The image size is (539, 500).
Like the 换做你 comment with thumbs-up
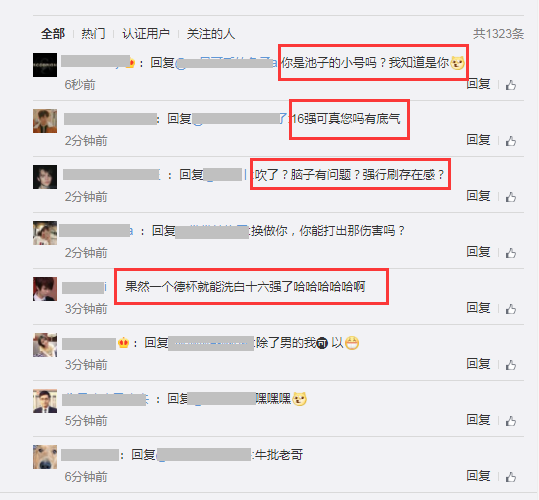click(x=511, y=253)
